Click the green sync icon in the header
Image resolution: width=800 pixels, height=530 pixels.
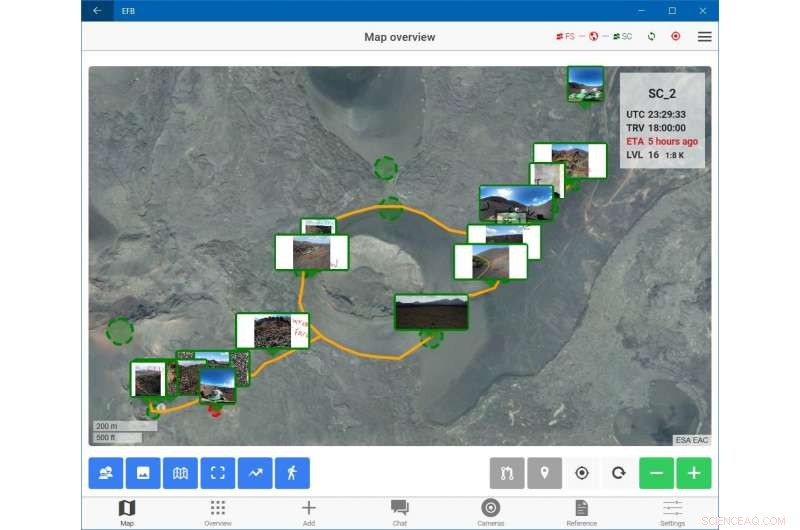click(x=651, y=37)
